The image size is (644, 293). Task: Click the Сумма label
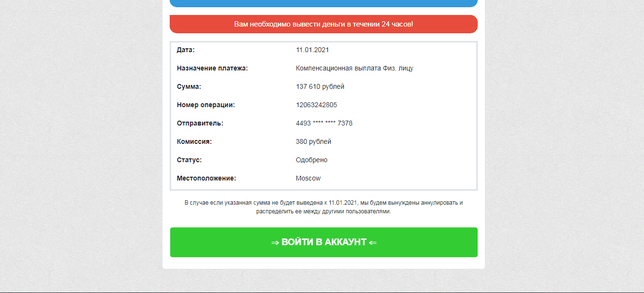[x=189, y=87]
